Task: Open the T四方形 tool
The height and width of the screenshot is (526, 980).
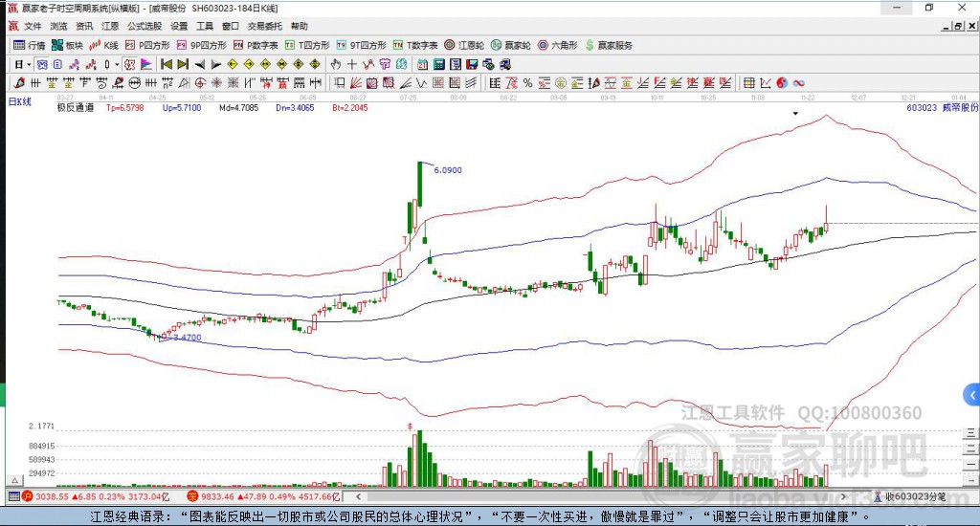Action: [x=307, y=45]
